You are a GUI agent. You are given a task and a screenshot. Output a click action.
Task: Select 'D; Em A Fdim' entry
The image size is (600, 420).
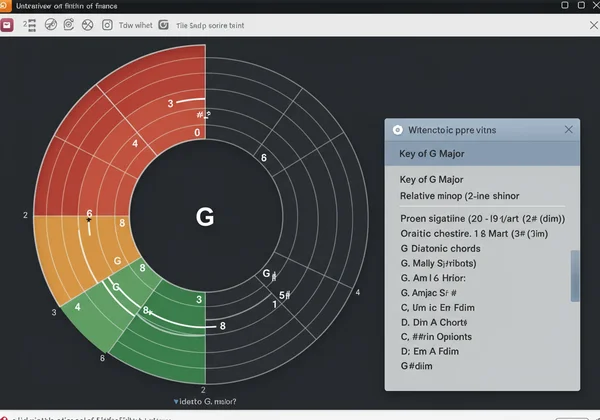click(x=429, y=352)
